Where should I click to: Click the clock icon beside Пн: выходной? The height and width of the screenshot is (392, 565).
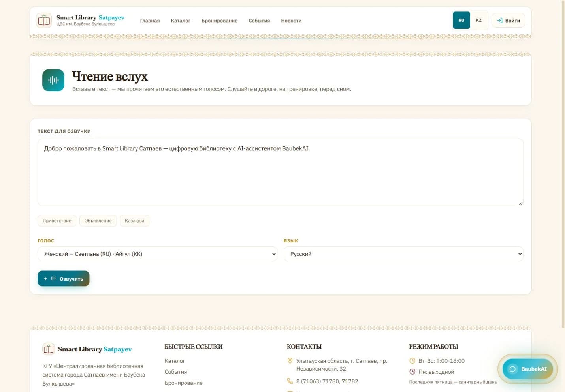(x=412, y=372)
